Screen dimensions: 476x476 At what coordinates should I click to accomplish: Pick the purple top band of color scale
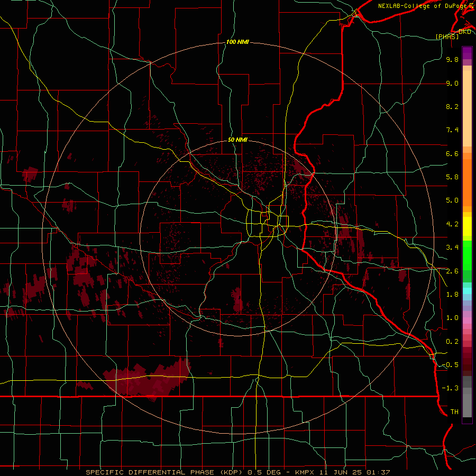click(x=467, y=53)
